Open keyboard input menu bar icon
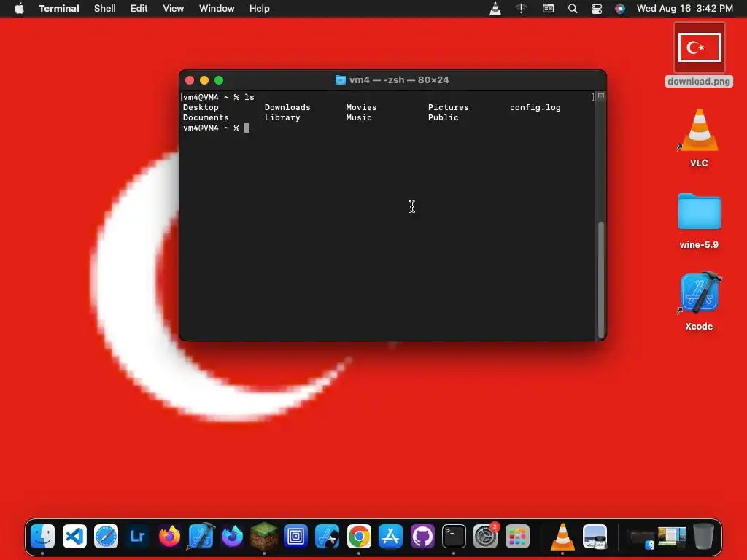 (548, 9)
